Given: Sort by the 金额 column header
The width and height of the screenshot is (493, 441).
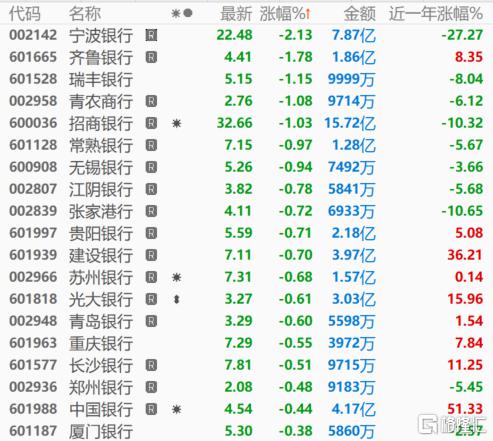Looking at the screenshot, I should pos(360,14).
